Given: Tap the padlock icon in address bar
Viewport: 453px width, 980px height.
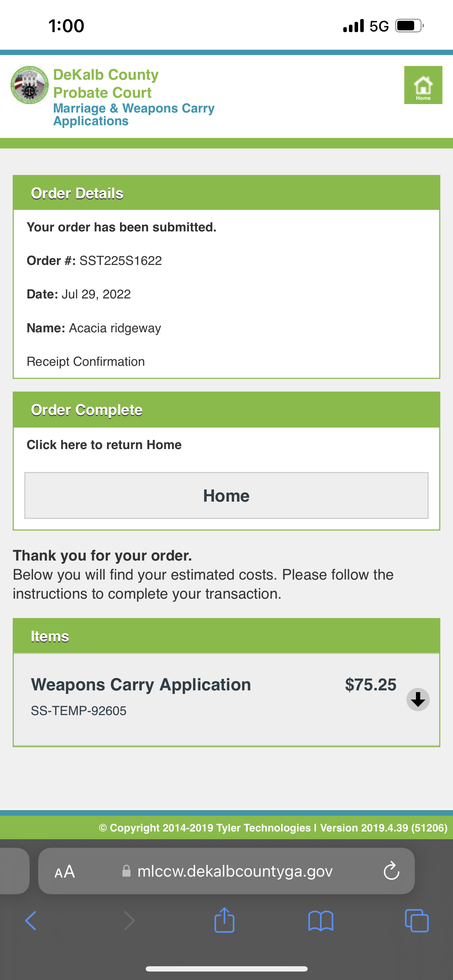Looking at the screenshot, I should [126, 871].
